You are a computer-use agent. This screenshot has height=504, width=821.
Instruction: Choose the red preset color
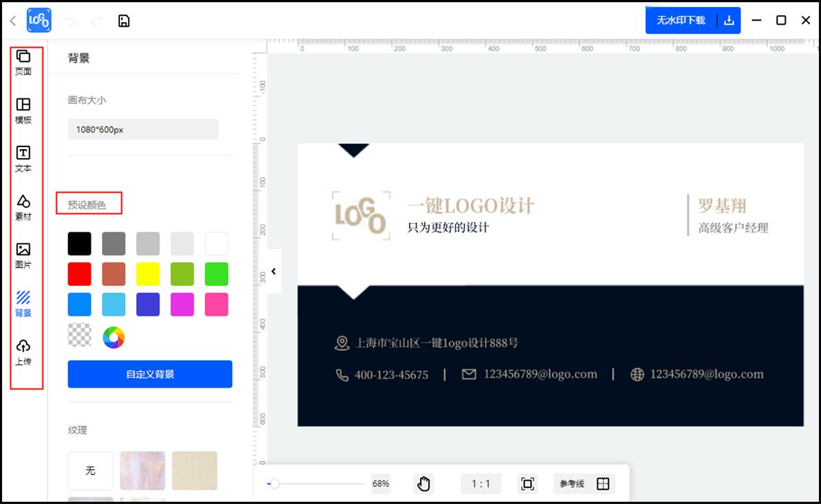(79, 274)
